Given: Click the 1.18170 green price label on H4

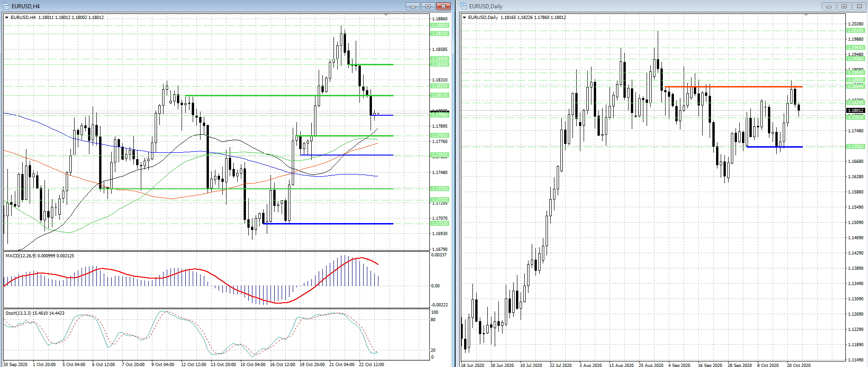Looking at the screenshot, I should (x=440, y=95).
